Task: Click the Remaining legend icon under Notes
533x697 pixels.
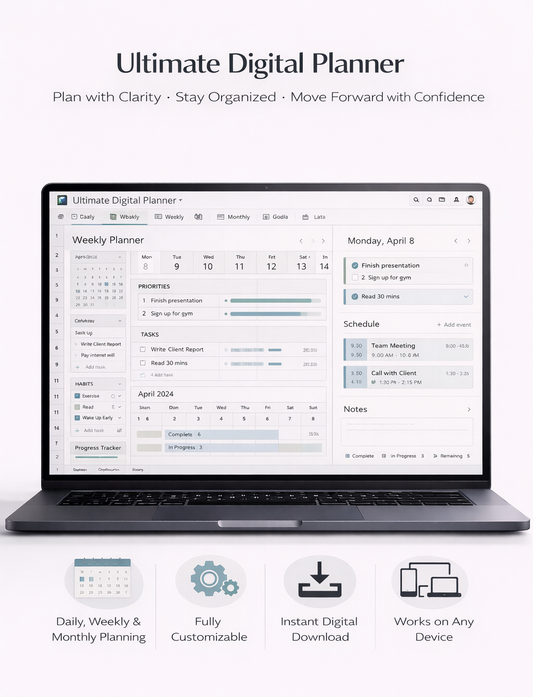Action: (435, 456)
